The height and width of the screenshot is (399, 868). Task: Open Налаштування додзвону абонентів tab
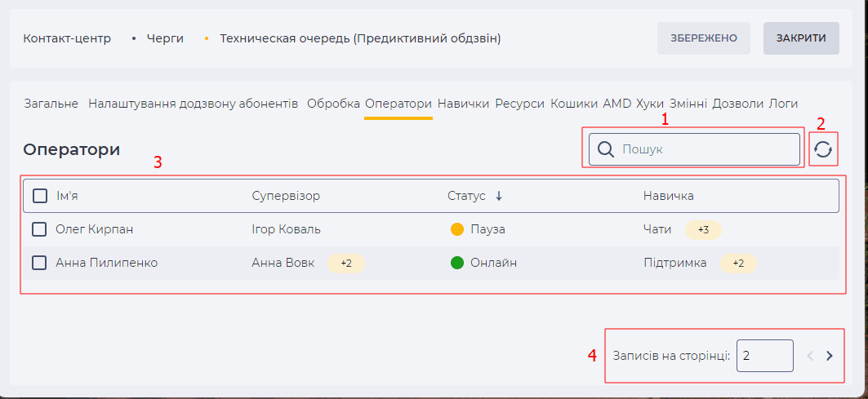click(194, 104)
